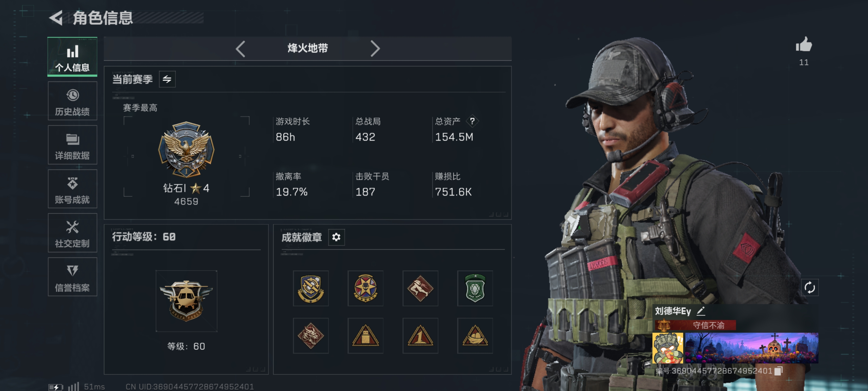Viewport: 868px width, 391px height.
Task: Toggle the season view via the 当前赛季 swap button
Action: coord(167,79)
